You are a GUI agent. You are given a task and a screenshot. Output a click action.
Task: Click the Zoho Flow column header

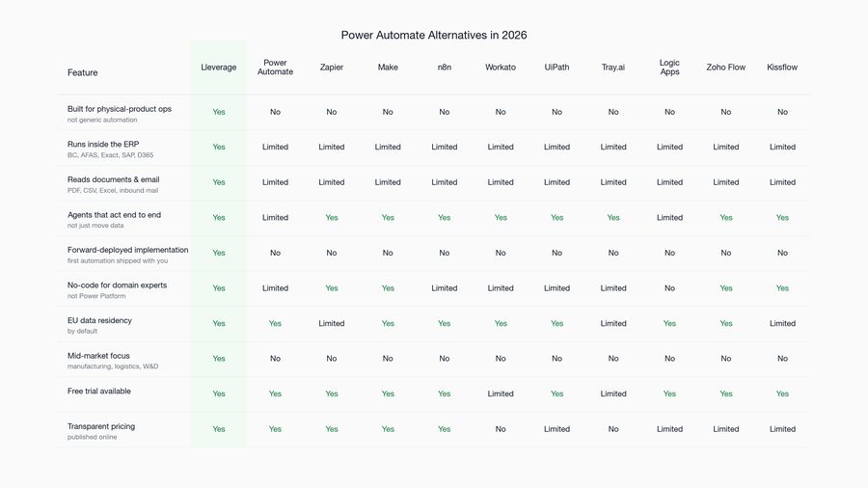tap(725, 67)
